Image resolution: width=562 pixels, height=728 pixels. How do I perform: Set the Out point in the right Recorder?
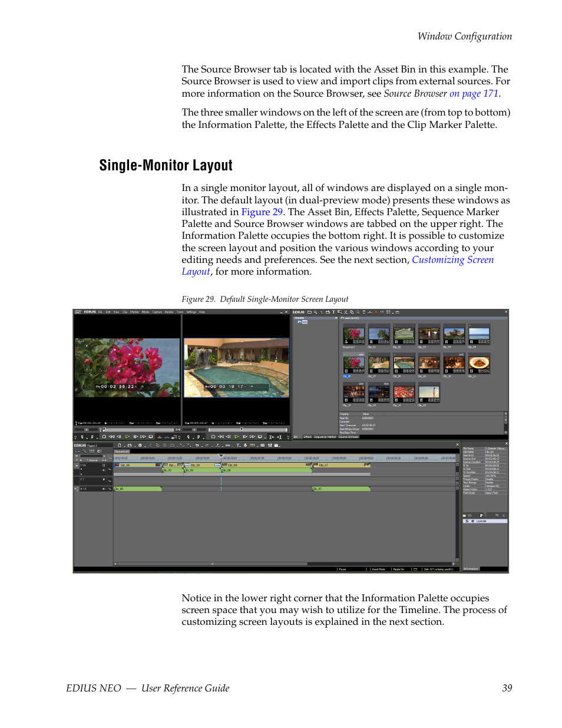199,437
